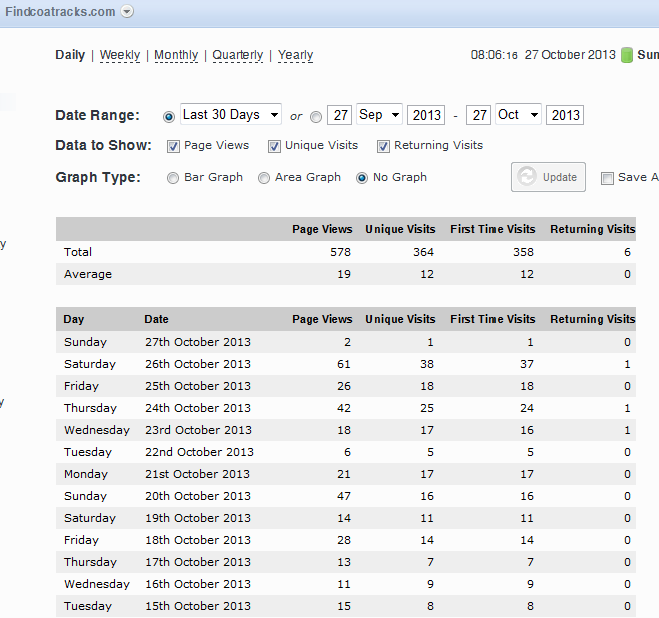Click the 27th October 2013 date cell

(x=198, y=342)
